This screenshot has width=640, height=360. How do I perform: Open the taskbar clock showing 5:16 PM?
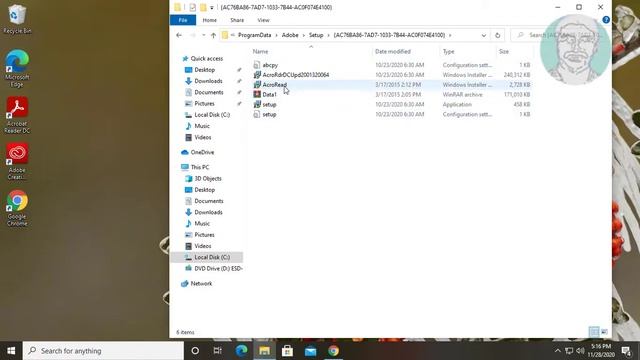pos(601,351)
